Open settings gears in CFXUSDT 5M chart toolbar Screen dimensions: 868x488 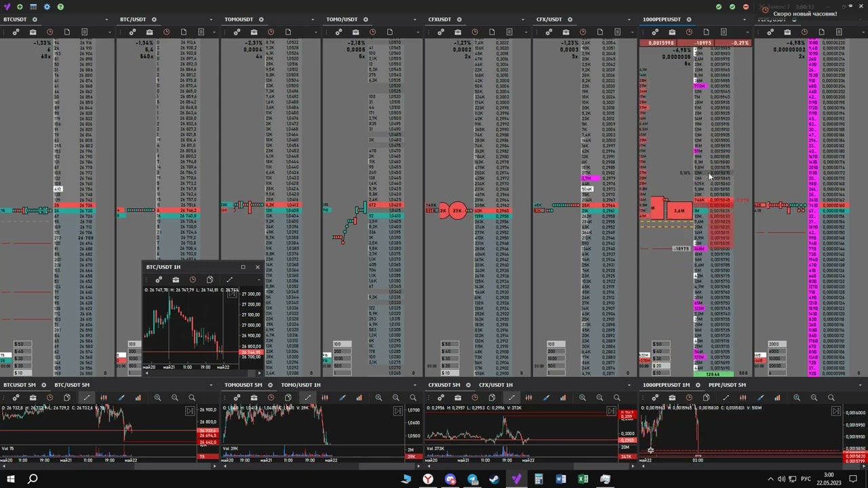[441, 397]
